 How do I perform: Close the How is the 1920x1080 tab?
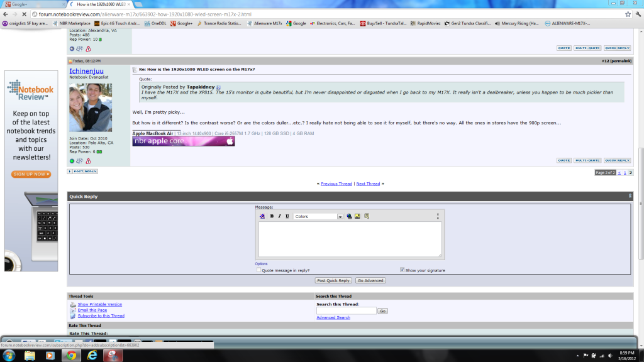click(128, 4)
